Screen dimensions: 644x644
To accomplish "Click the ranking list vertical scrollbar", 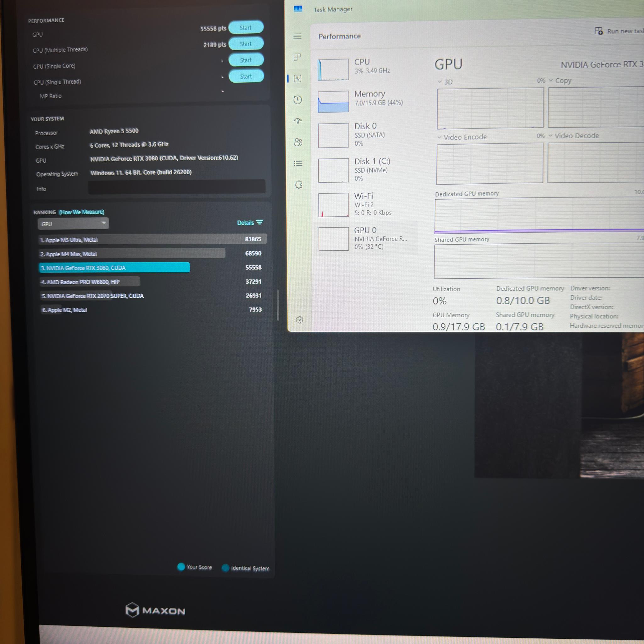I will [x=278, y=305].
